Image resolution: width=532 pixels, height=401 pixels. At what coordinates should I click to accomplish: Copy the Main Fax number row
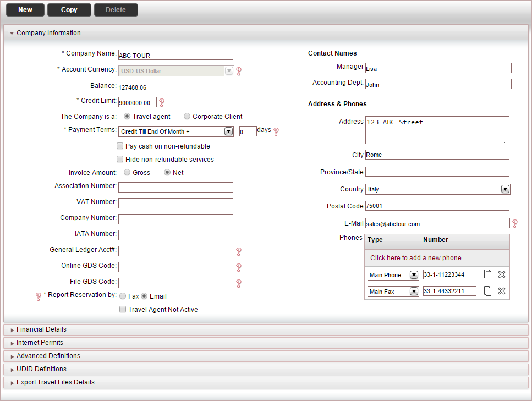point(487,291)
